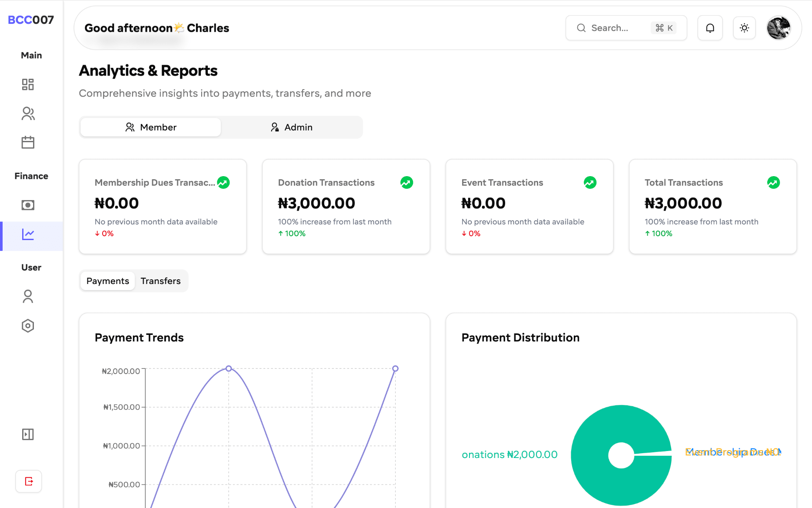
Task: Select the Payments tab
Action: point(108,281)
